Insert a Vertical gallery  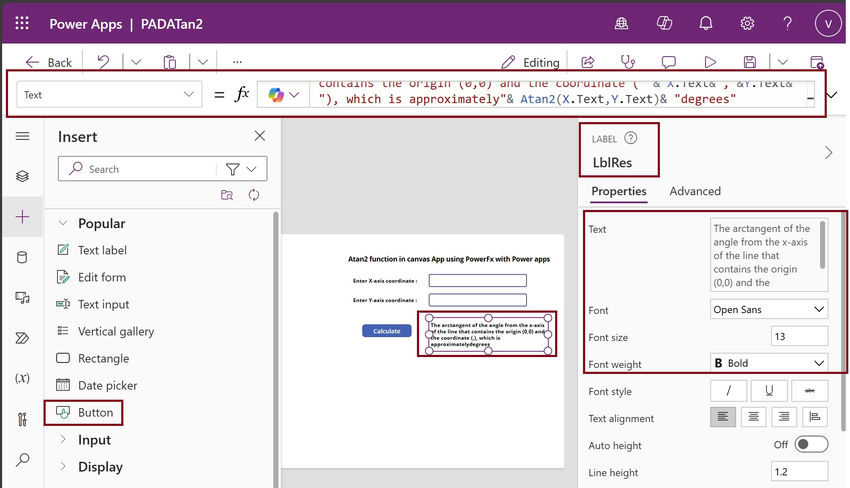tap(106, 331)
